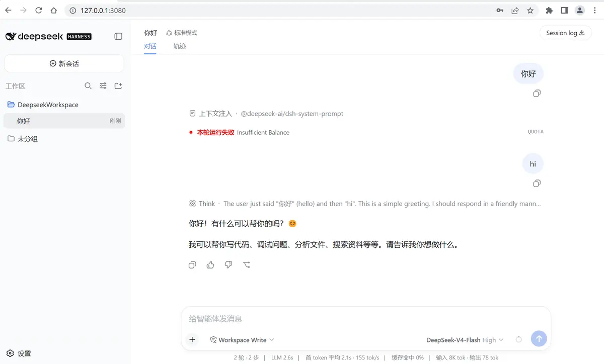Click the 工作区 section label
Screen dimensions: 604x364
click(x=16, y=86)
